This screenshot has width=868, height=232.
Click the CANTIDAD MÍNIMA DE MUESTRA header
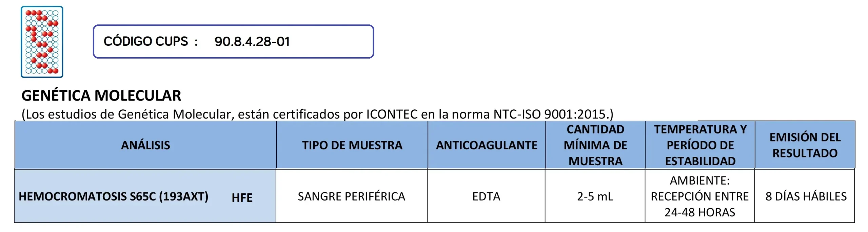[x=595, y=145]
